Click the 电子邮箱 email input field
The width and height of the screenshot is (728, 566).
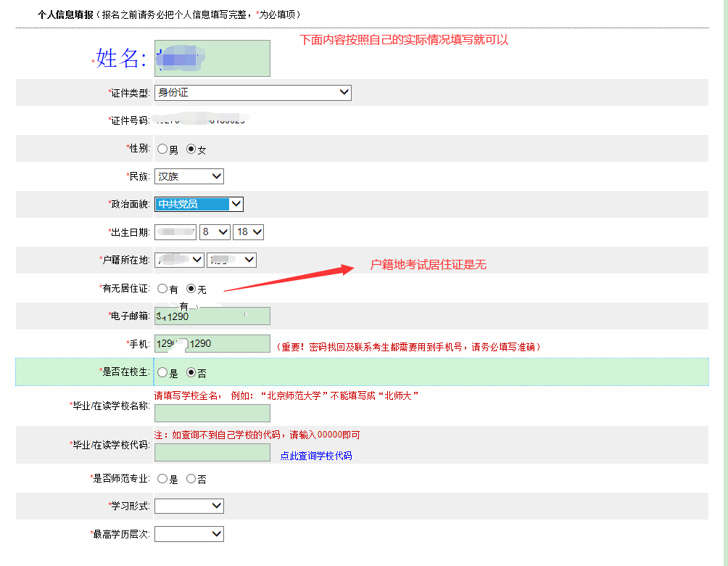point(212,316)
